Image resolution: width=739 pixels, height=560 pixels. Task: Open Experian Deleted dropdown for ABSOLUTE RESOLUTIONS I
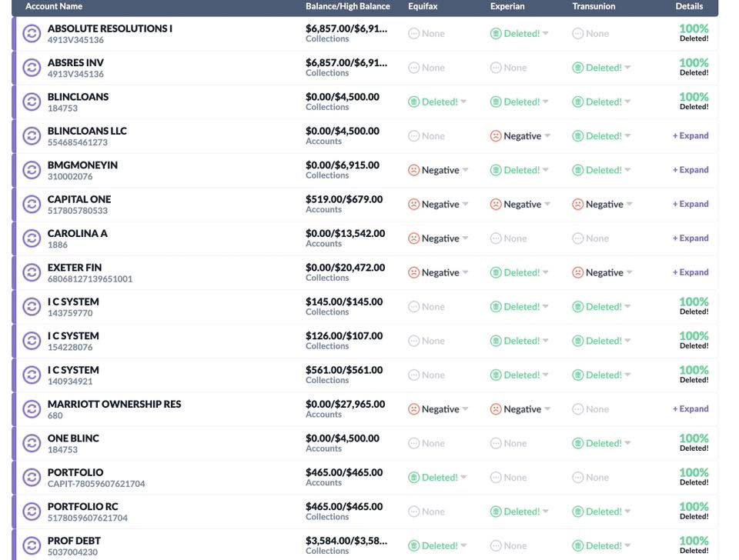[x=546, y=34]
